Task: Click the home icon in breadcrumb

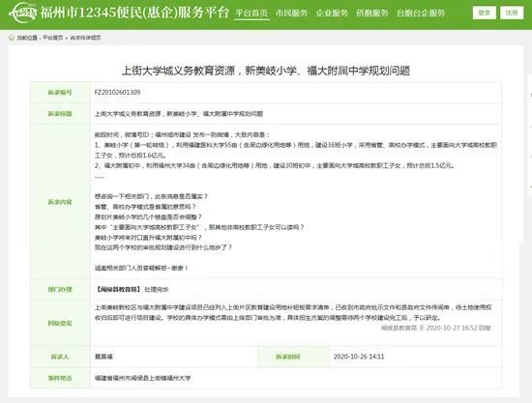Action: tap(12, 38)
